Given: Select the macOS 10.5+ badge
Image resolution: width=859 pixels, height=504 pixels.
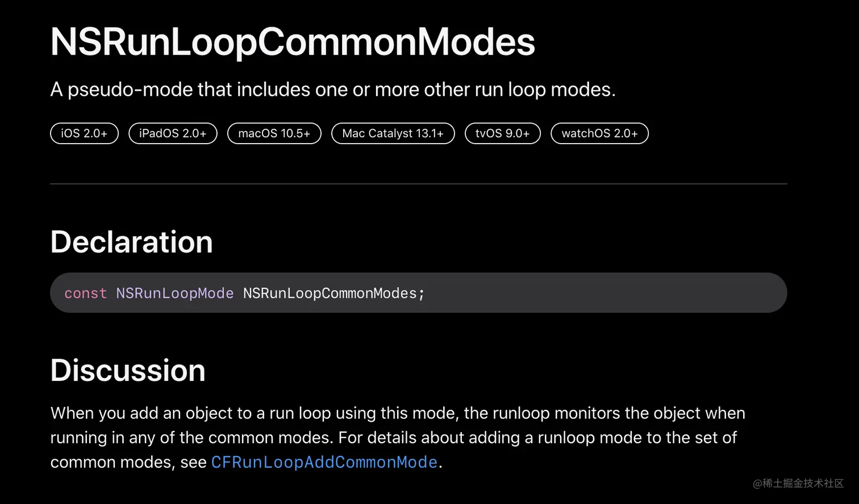Looking at the screenshot, I should click(274, 133).
